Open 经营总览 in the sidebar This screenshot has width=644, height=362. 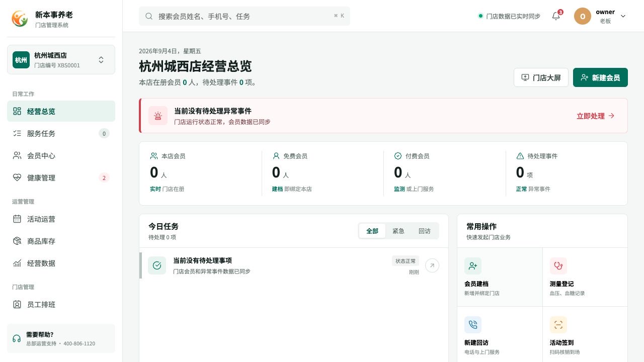coord(61,111)
